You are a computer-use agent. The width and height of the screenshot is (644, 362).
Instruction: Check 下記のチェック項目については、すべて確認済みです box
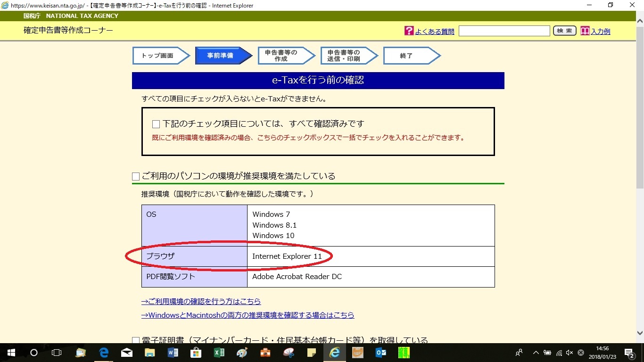(x=156, y=124)
